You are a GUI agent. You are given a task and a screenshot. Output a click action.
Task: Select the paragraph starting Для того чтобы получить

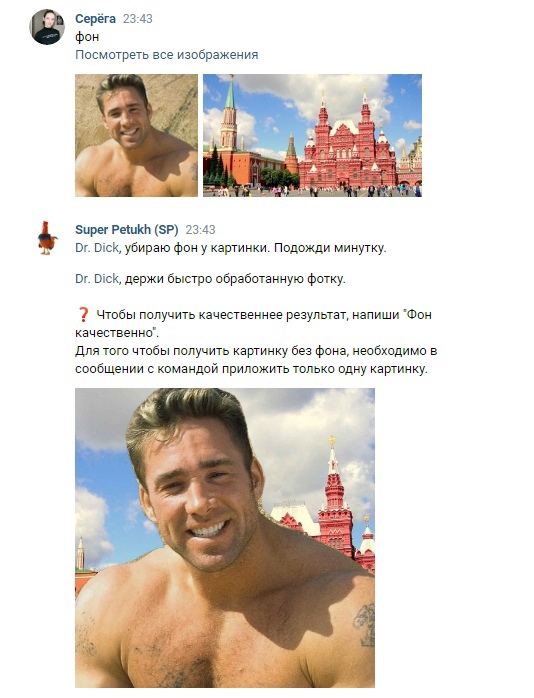pos(256,360)
